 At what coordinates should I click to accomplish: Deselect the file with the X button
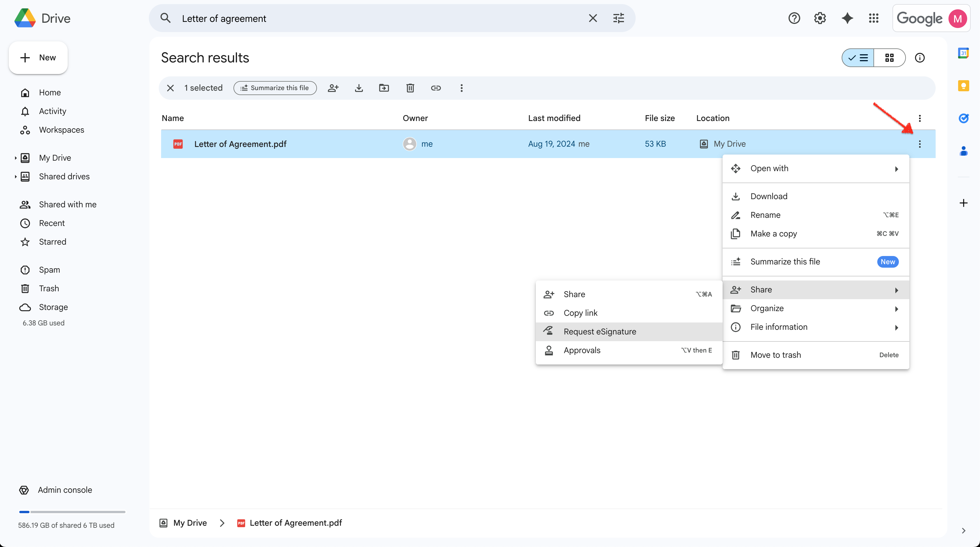pos(170,88)
